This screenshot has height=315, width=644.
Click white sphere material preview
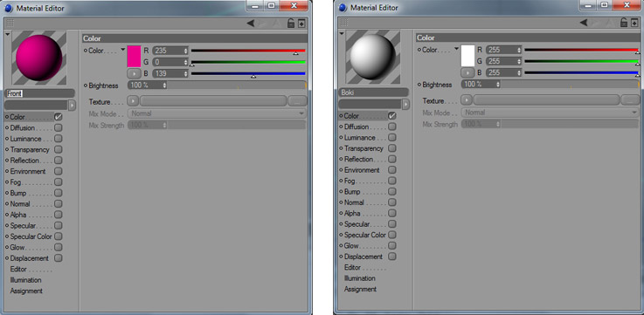[x=373, y=57]
